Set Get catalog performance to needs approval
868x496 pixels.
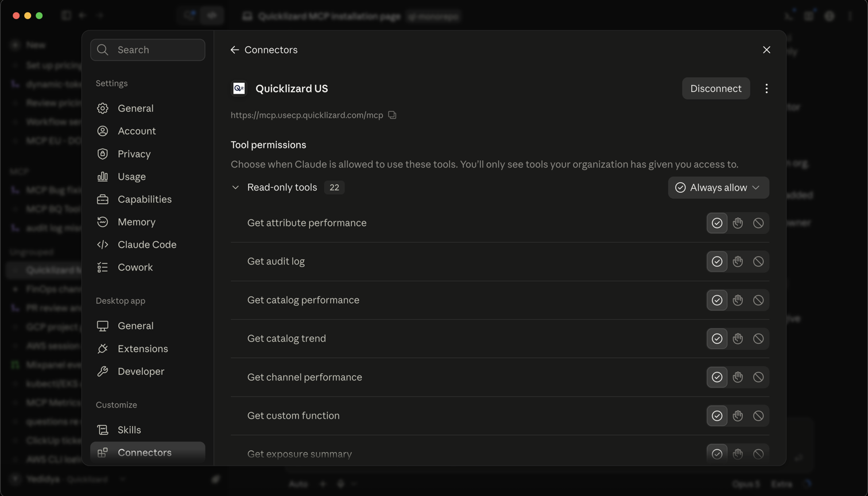click(738, 300)
